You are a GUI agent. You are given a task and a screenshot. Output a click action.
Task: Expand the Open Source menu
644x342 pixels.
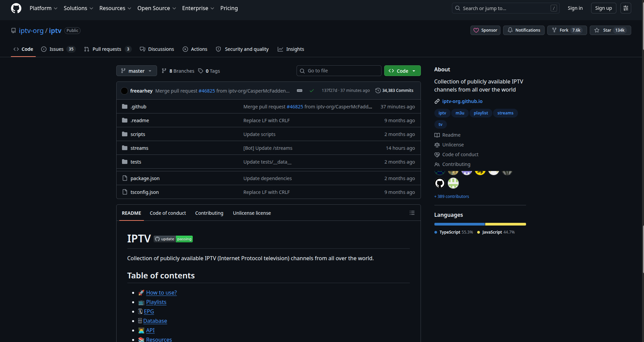click(x=157, y=8)
